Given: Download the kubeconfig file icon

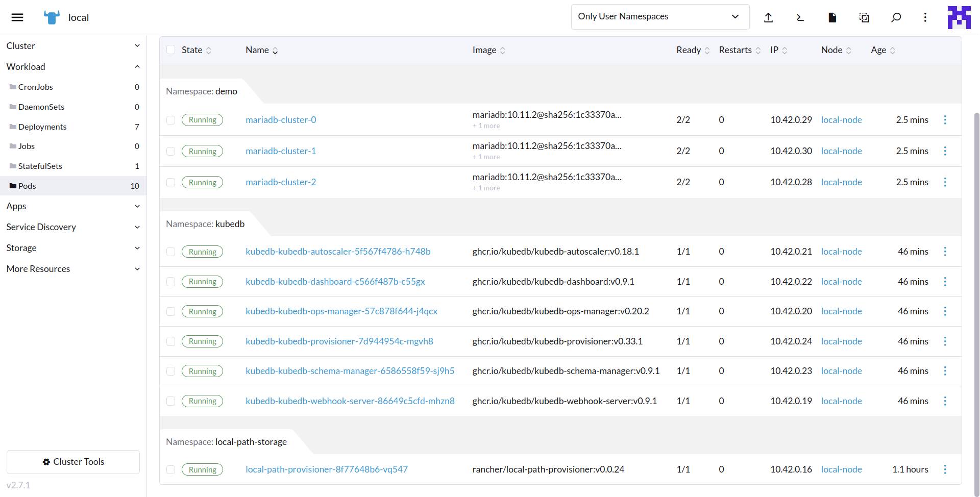Looking at the screenshot, I should [x=831, y=17].
